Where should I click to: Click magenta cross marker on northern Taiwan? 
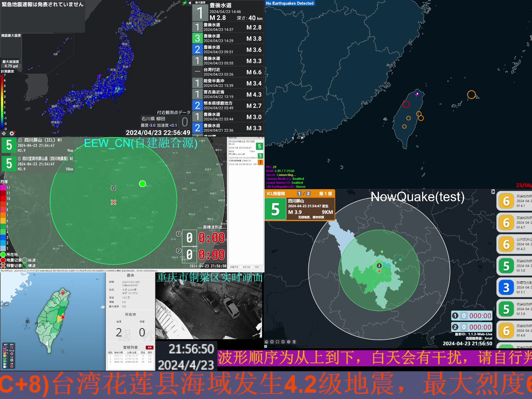(417, 94)
